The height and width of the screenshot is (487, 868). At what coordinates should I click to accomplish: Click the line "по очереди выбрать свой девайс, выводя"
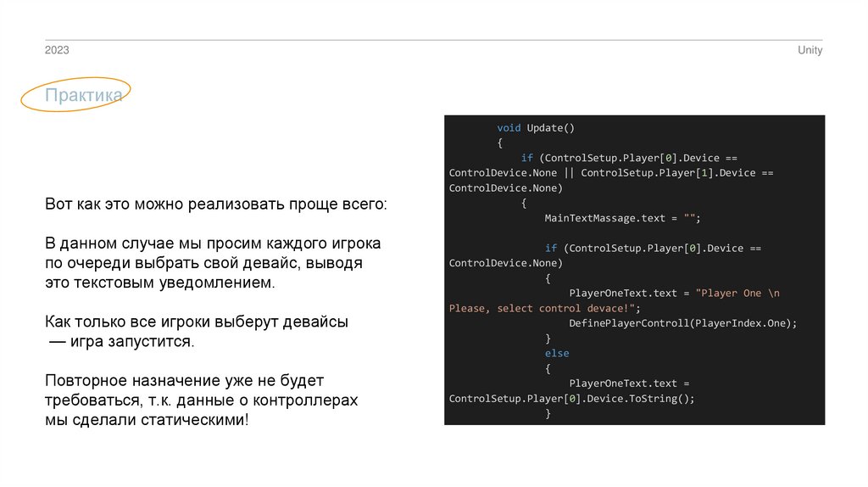203,263
